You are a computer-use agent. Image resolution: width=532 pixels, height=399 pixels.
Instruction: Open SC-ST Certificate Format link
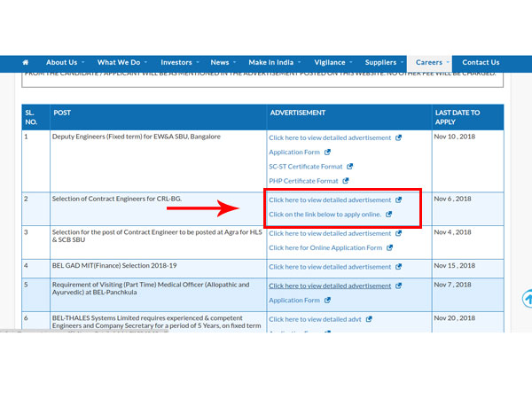(x=305, y=167)
